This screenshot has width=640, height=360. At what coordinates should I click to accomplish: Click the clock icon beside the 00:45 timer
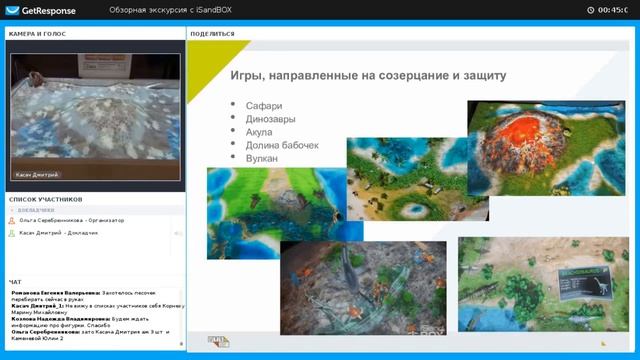click(x=590, y=10)
